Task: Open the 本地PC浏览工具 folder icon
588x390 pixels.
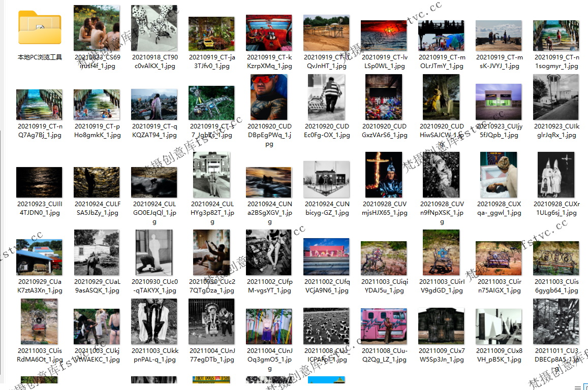Action: pos(39,27)
